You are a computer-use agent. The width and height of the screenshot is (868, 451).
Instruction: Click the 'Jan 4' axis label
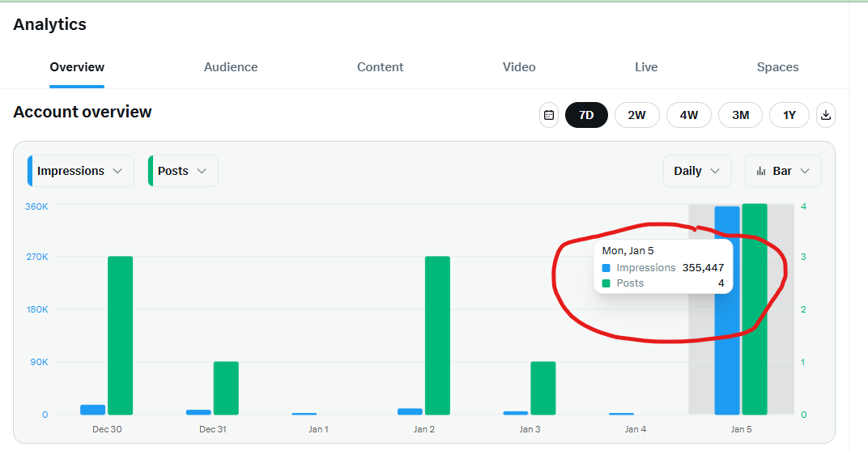[636, 429]
